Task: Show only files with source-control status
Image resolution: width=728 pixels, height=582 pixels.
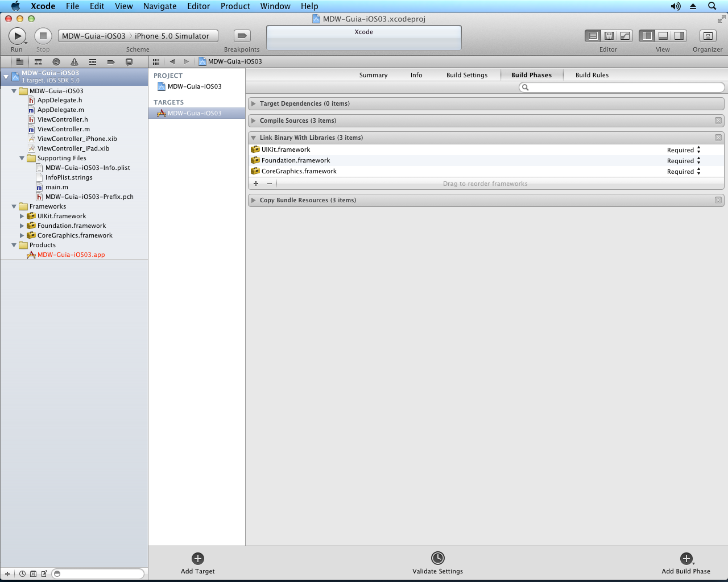Action: [33, 574]
